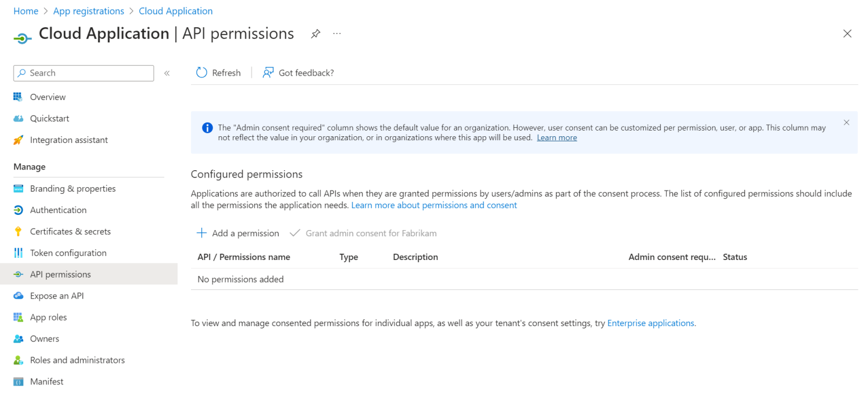Image resolution: width=868 pixels, height=394 pixels.
Task: Click the Quickstart cloud icon in sidebar
Action: point(19,119)
